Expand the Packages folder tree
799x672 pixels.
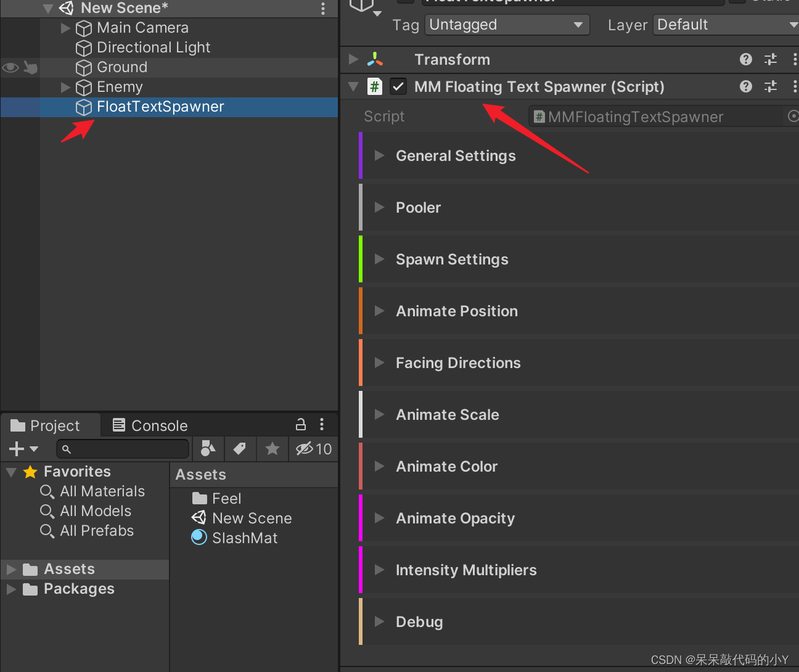pyautogui.click(x=11, y=589)
